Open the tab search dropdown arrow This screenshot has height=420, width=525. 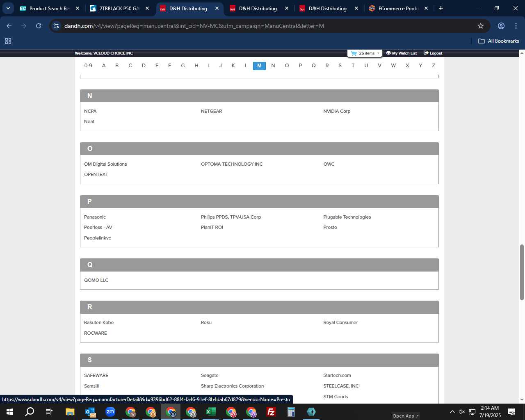coord(8,8)
